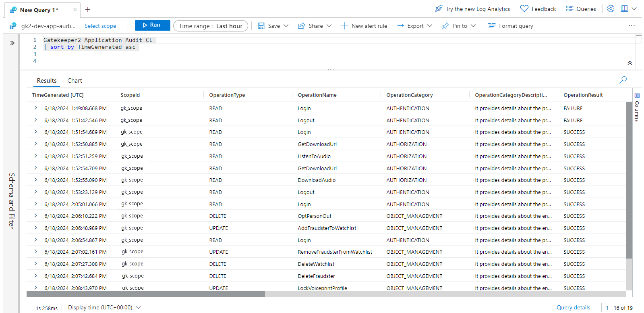Expand the DeleteFraudster row
The height and width of the screenshot is (313, 644).
pyautogui.click(x=35, y=275)
